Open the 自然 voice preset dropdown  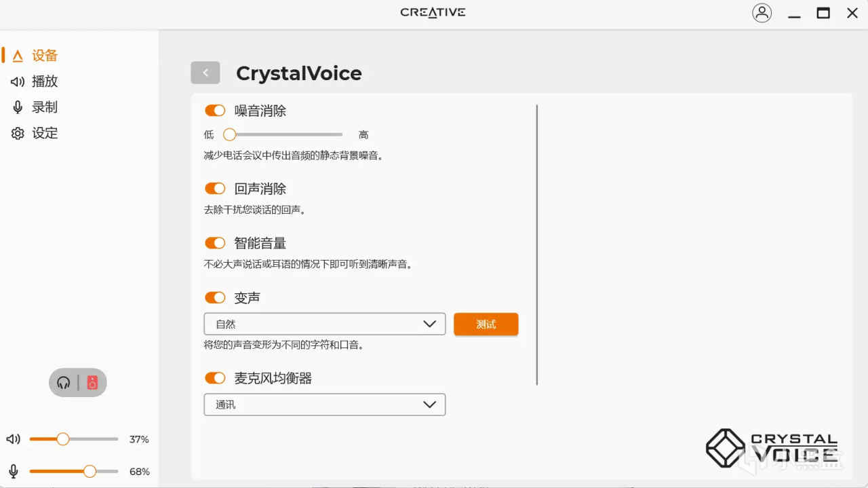pos(324,324)
